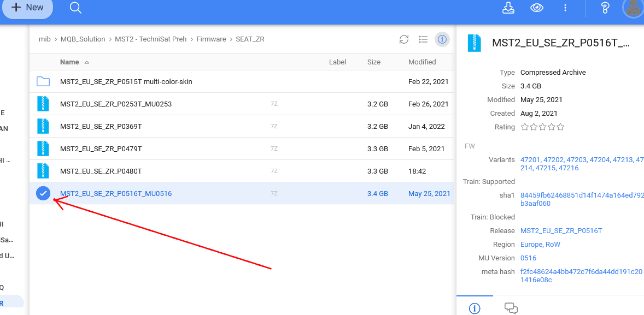Open the user profile avatar
This screenshot has height=315, width=644.
[x=633, y=8]
